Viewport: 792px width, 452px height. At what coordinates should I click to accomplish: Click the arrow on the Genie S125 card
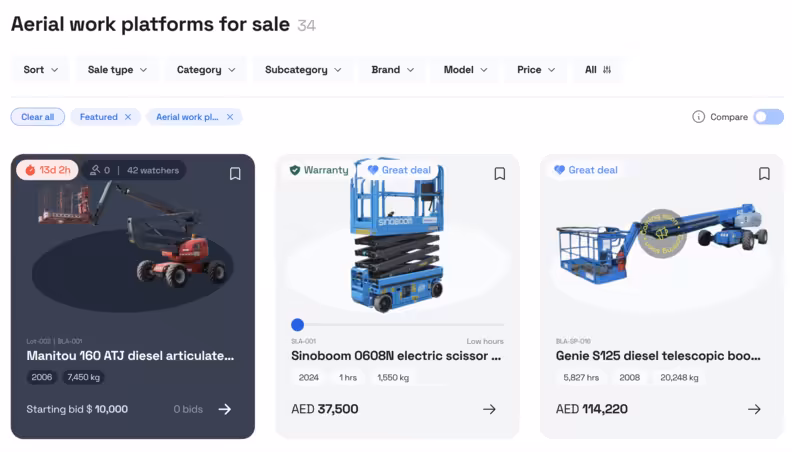pyautogui.click(x=754, y=409)
